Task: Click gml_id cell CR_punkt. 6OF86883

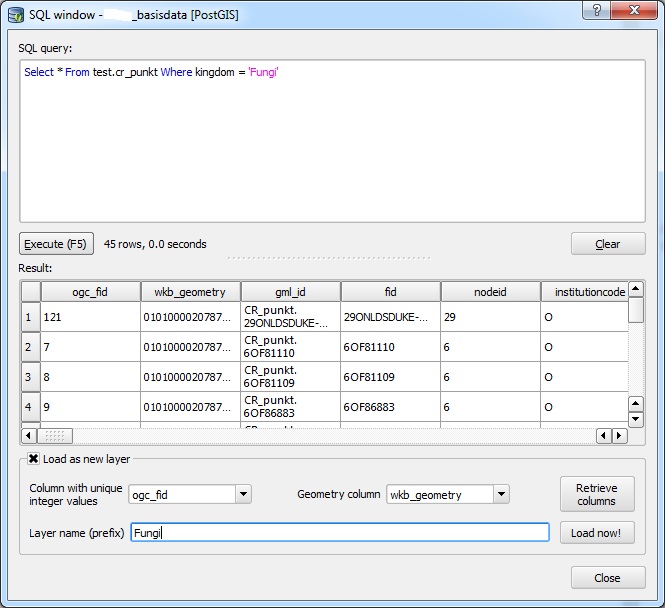Action: coord(291,407)
